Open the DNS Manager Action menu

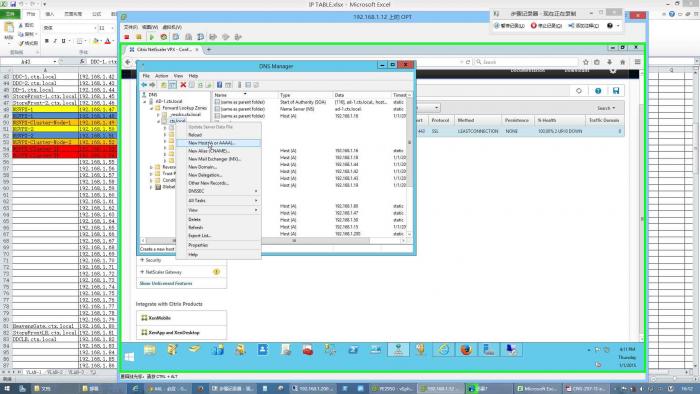coord(162,76)
